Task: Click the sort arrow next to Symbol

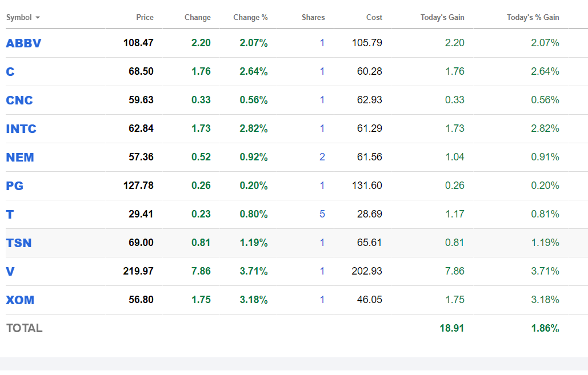Action: coord(38,18)
